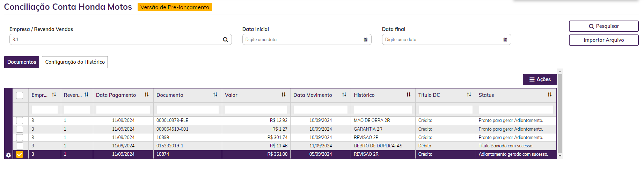The width and height of the screenshot is (644, 170).
Task: Sort by Revenda column arrows
Action: point(86,95)
